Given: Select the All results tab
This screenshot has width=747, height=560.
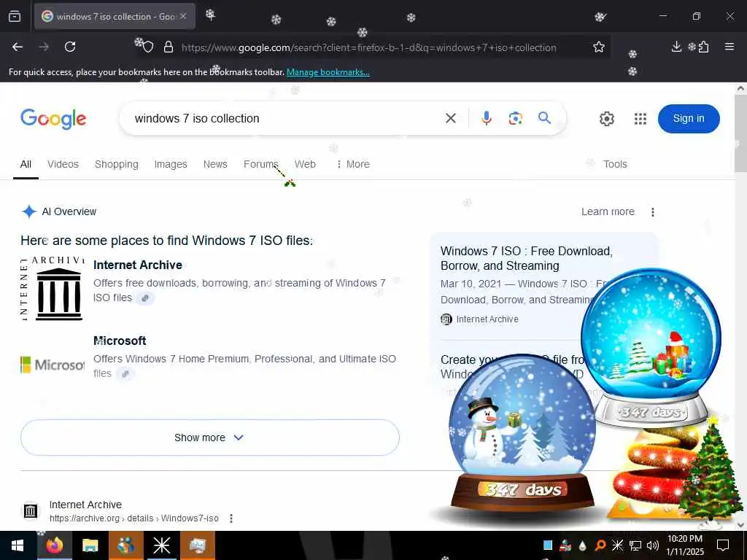Looking at the screenshot, I should tap(26, 164).
